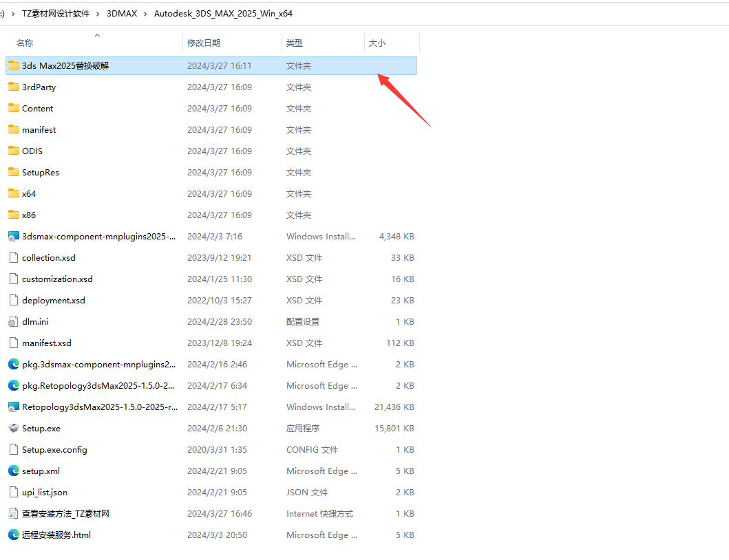Sort files by 类型 column header
Screen dimensions: 729x560
pyautogui.click(x=295, y=43)
